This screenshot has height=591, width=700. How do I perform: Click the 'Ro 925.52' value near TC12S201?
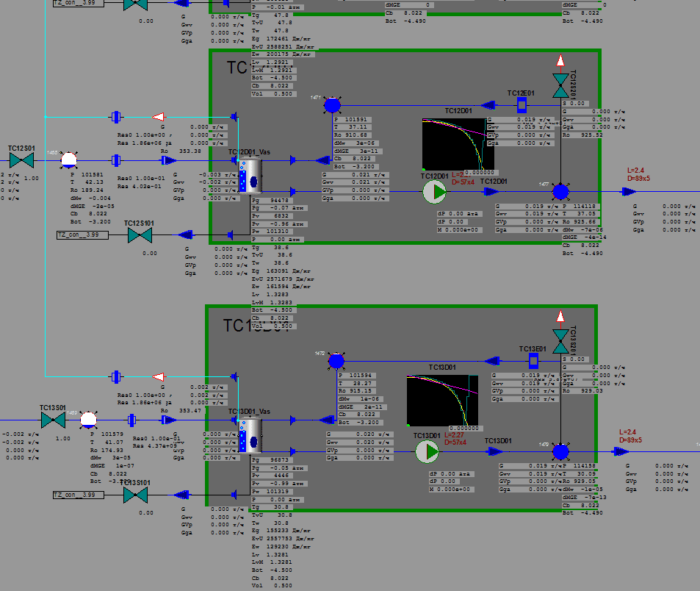[x=582, y=135]
